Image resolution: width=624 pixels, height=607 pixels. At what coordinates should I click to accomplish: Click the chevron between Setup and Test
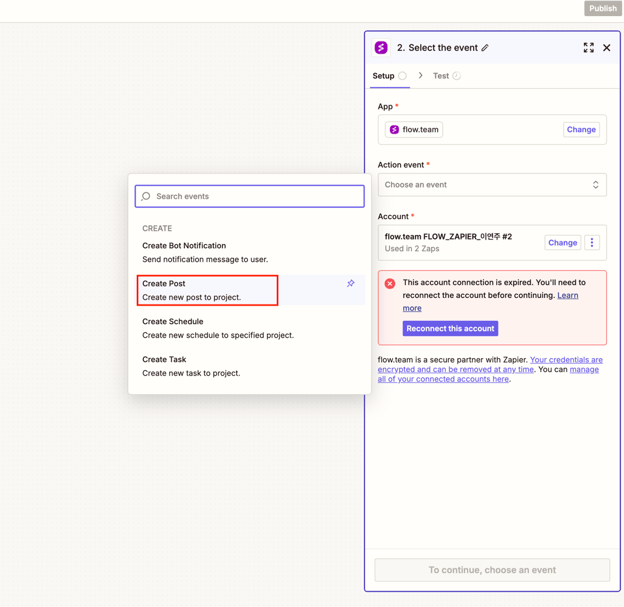(421, 76)
